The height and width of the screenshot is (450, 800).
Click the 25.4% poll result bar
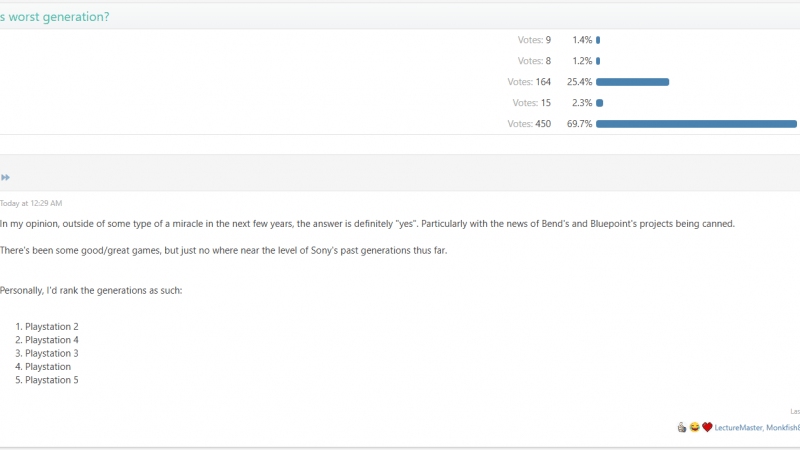pyautogui.click(x=633, y=82)
